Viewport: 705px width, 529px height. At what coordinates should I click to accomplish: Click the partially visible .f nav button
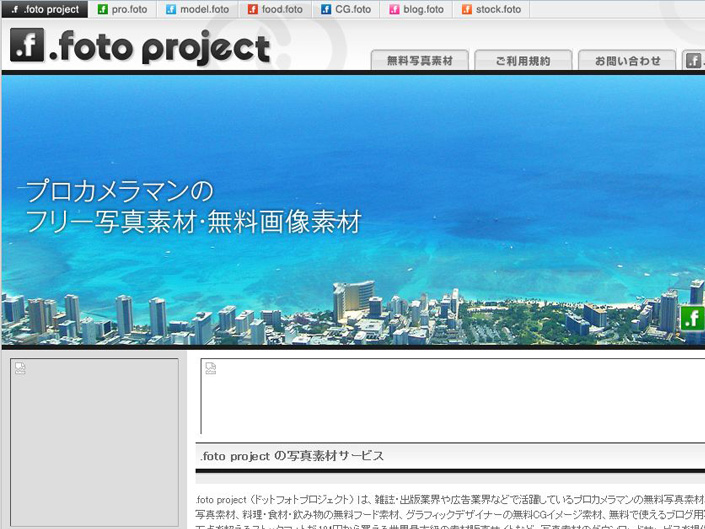coord(693,60)
